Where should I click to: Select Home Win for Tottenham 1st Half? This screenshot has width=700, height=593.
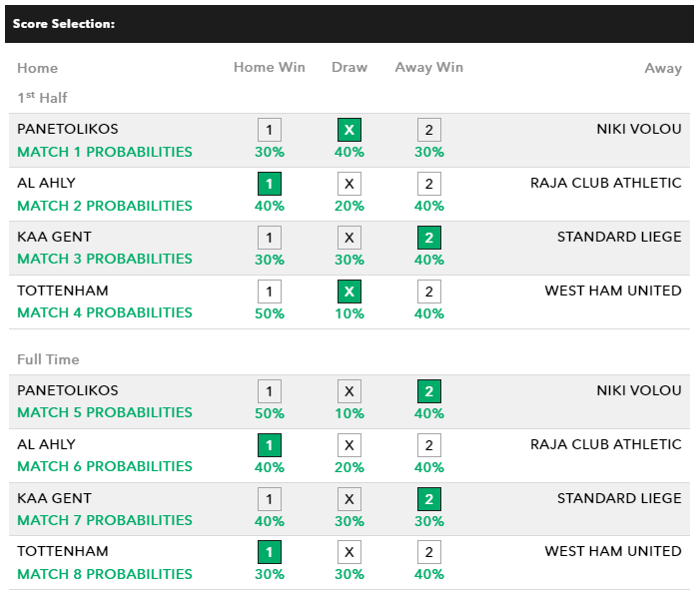point(269,292)
